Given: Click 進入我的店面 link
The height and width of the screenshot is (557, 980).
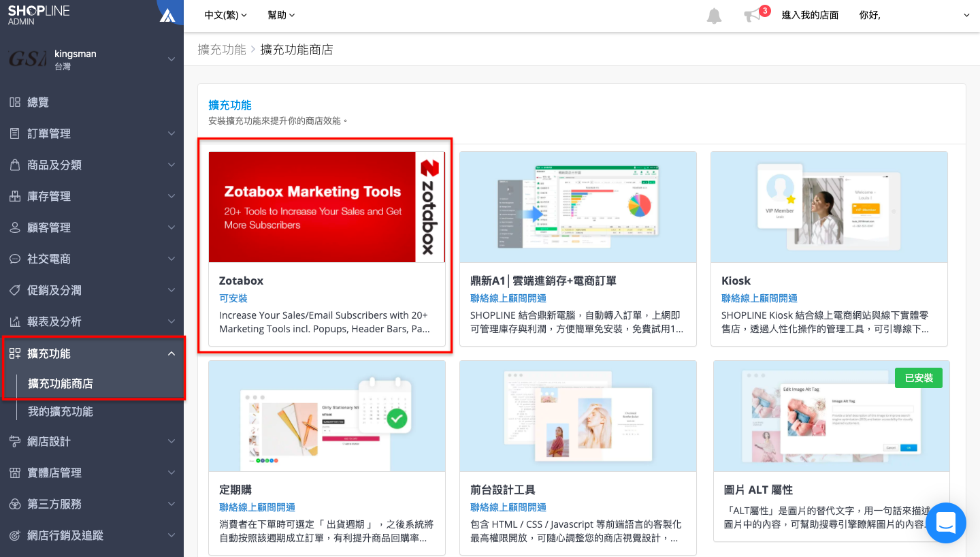Looking at the screenshot, I should pyautogui.click(x=810, y=15).
